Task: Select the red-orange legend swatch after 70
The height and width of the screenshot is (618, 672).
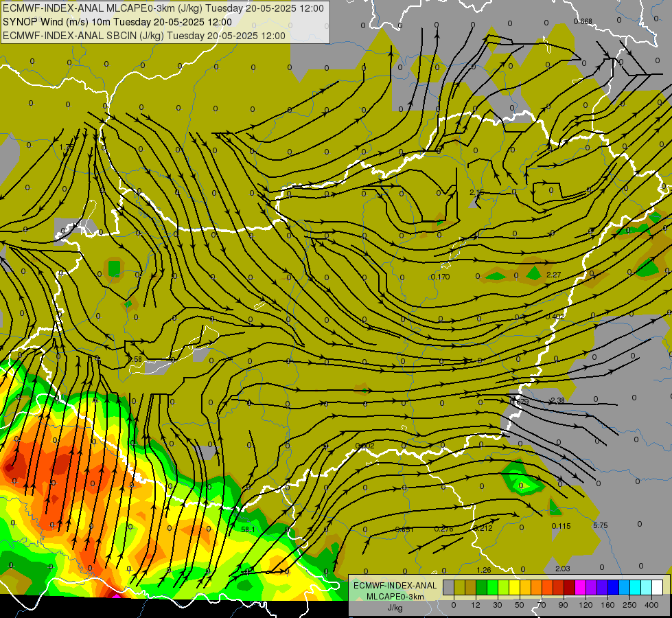Action: (547, 587)
